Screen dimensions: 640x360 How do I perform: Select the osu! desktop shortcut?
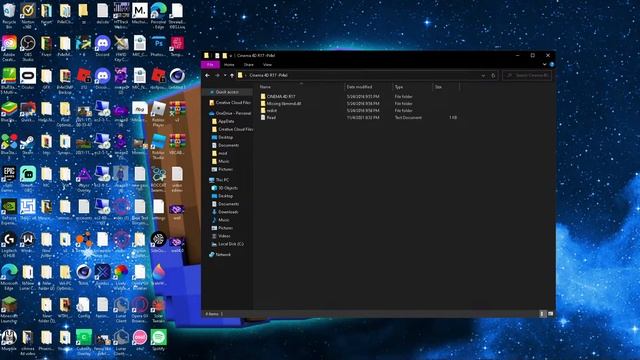(140, 340)
